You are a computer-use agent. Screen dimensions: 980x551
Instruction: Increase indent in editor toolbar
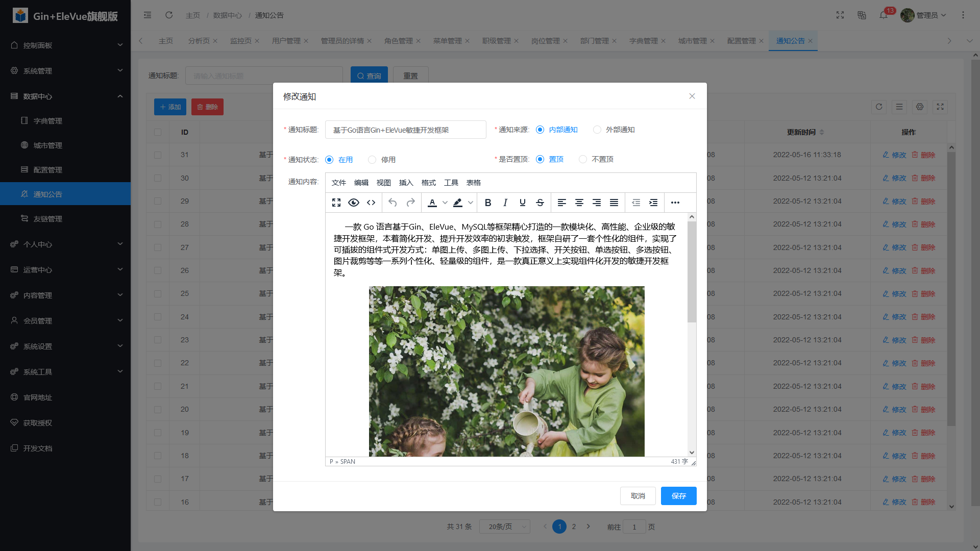pyautogui.click(x=653, y=203)
